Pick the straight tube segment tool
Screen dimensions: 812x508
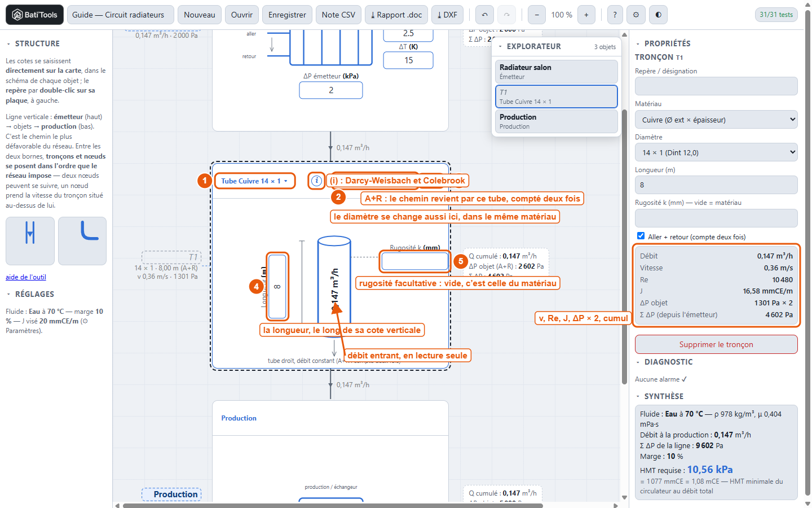pyautogui.click(x=30, y=241)
